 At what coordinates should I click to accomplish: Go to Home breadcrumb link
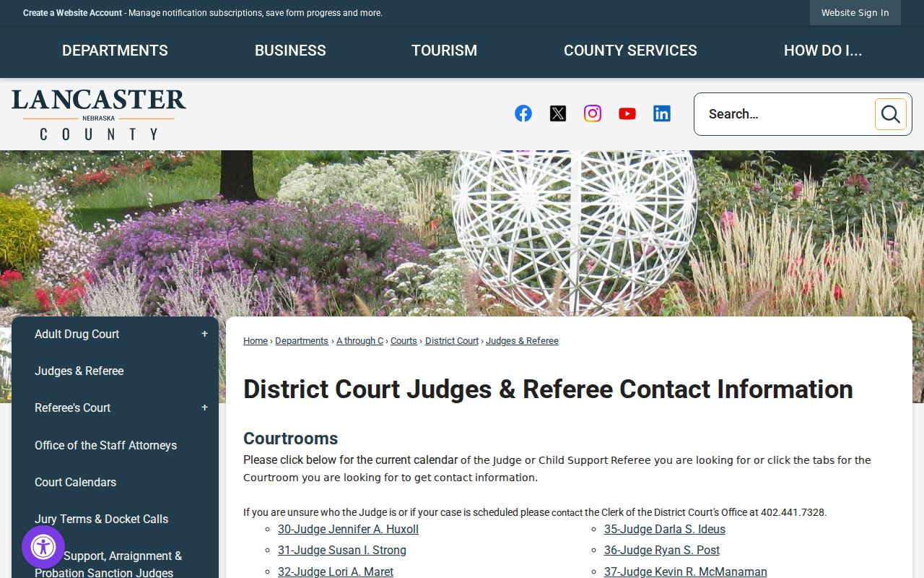click(256, 341)
